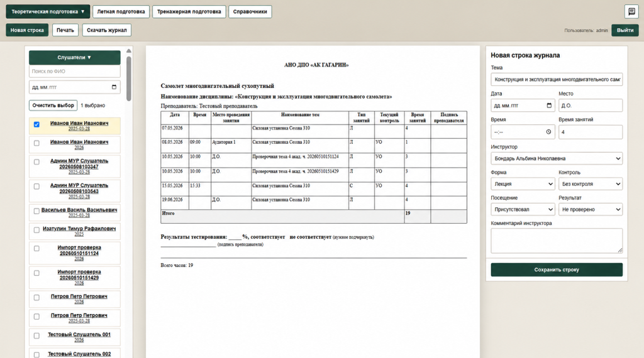Click topic cell ending 20260510151124
Viewport: 644px width, 358px height.
pos(300,160)
